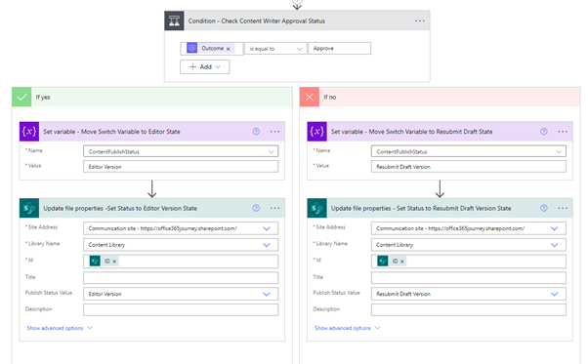
Task: Click help icon on Editor State variable card
Action: coord(256,132)
